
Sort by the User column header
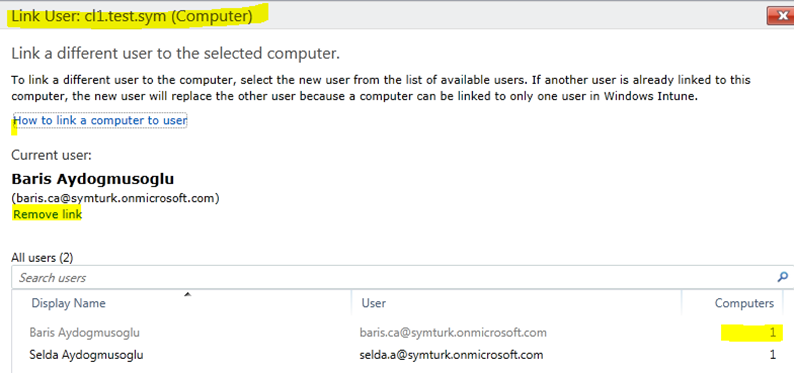374,303
